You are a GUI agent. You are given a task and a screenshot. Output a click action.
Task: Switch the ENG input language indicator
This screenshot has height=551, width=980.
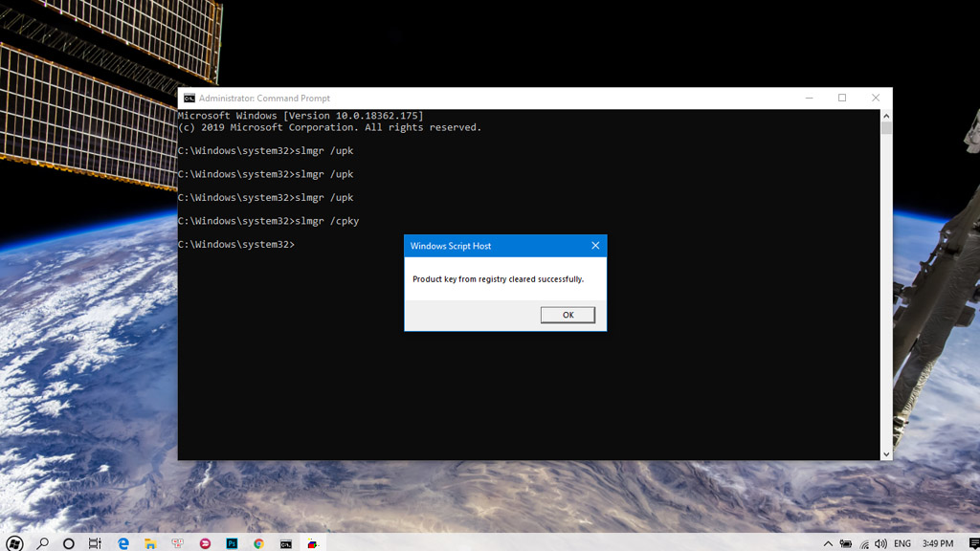902,543
